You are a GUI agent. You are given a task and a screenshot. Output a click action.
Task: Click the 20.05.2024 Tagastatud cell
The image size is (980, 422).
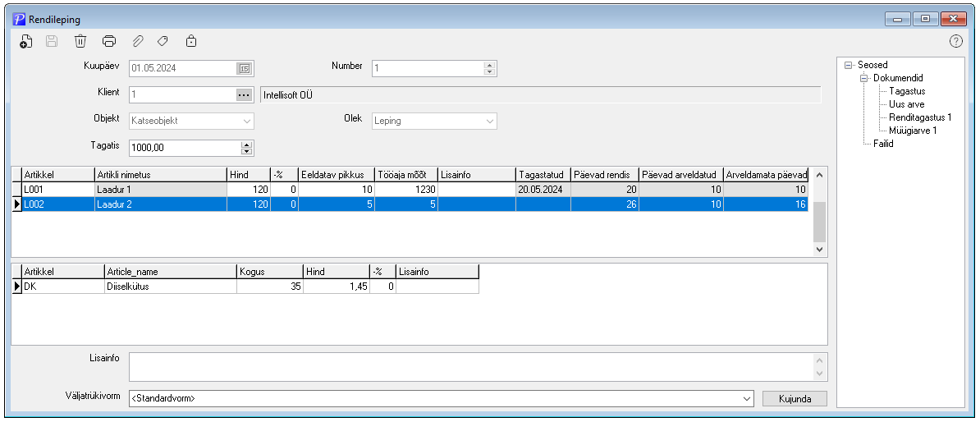coord(543,190)
